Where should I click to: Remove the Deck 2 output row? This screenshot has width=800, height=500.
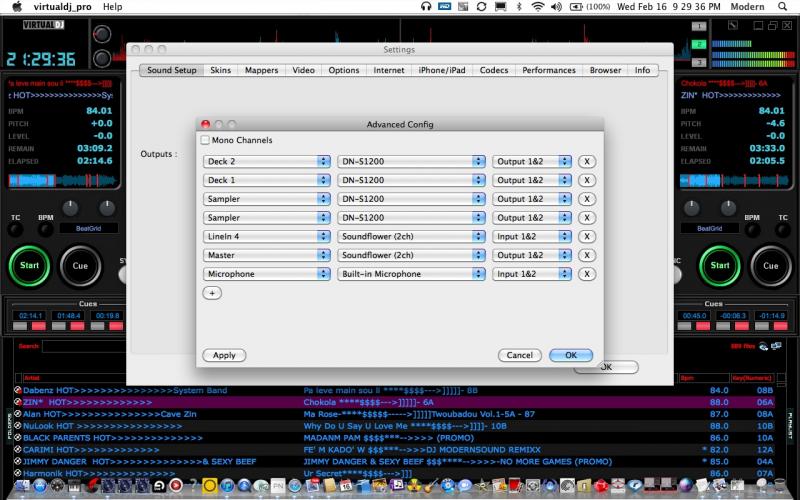[587, 161]
